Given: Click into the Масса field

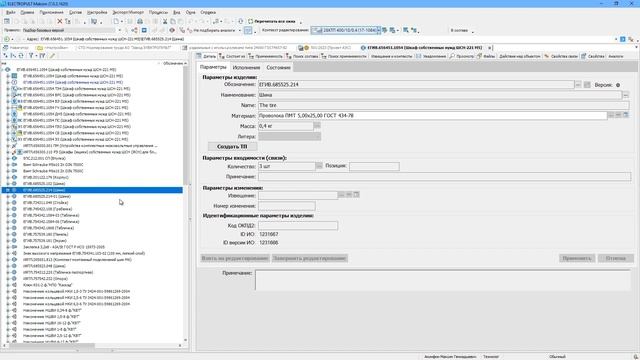Looking at the screenshot, I should pyautogui.click(x=286, y=126).
